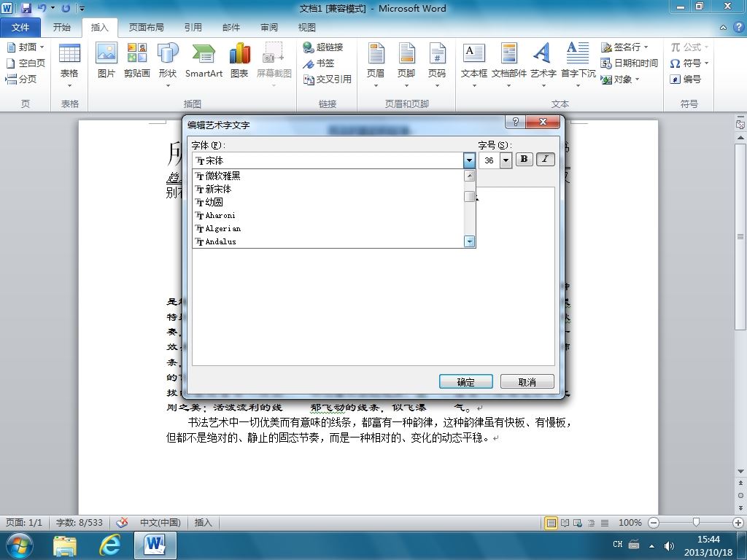Switch to Review (审阅) tab
The height and width of the screenshot is (560, 747).
click(269, 27)
